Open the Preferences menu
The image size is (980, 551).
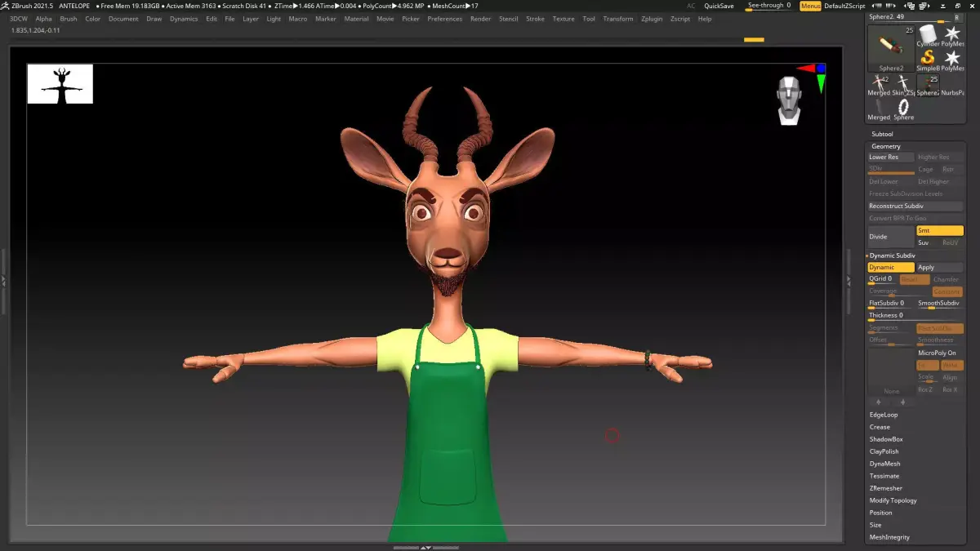pos(444,19)
